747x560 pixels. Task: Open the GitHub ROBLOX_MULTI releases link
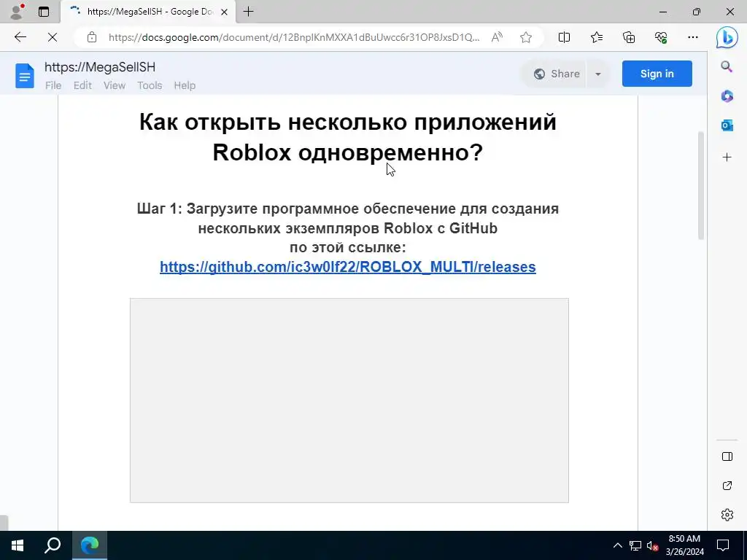click(348, 267)
